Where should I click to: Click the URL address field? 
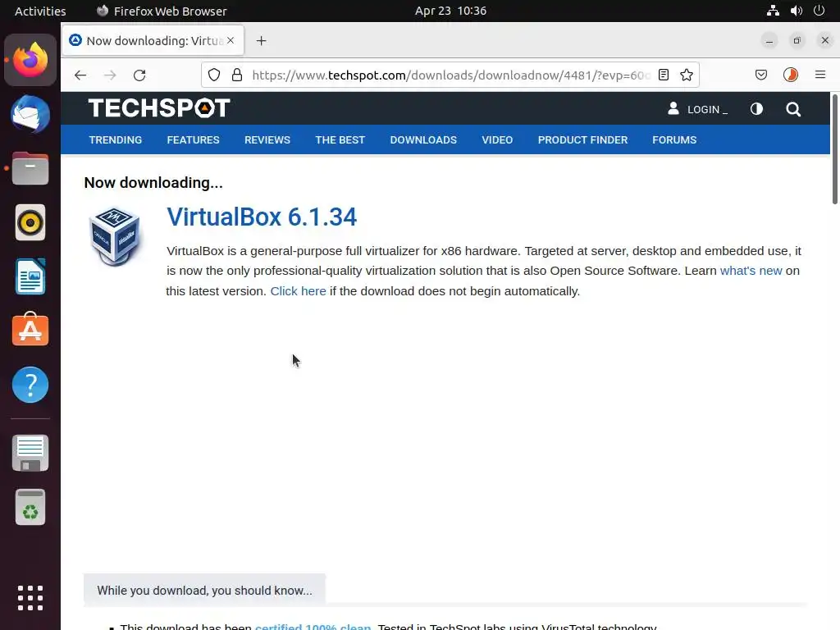pyautogui.click(x=450, y=75)
